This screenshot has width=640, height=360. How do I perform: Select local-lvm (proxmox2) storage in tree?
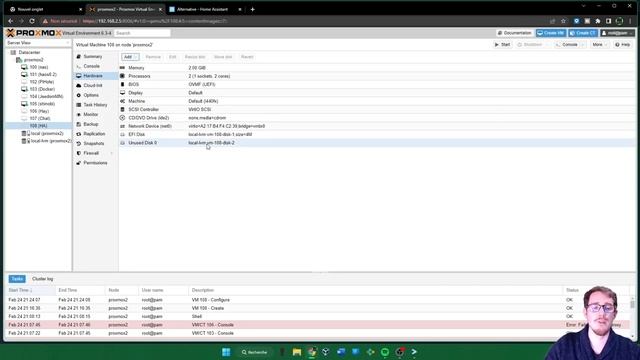click(x=51, y=141)
